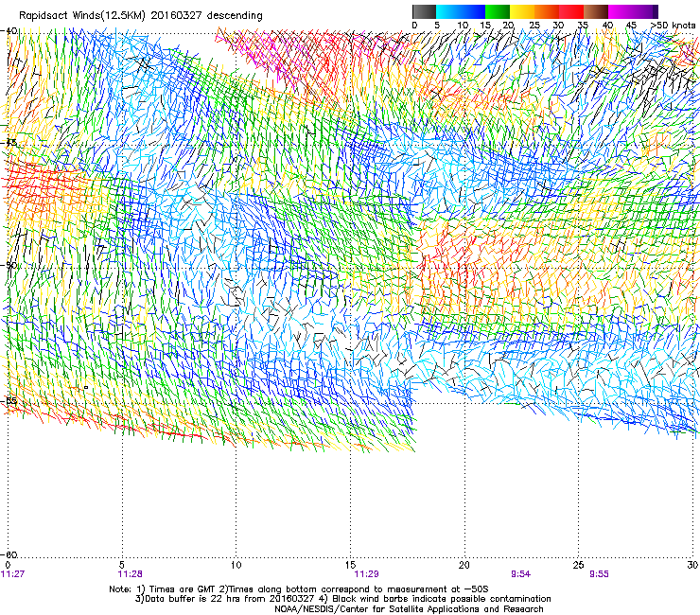Click the '10' longitude label on bottom axis

click(236, 565)
